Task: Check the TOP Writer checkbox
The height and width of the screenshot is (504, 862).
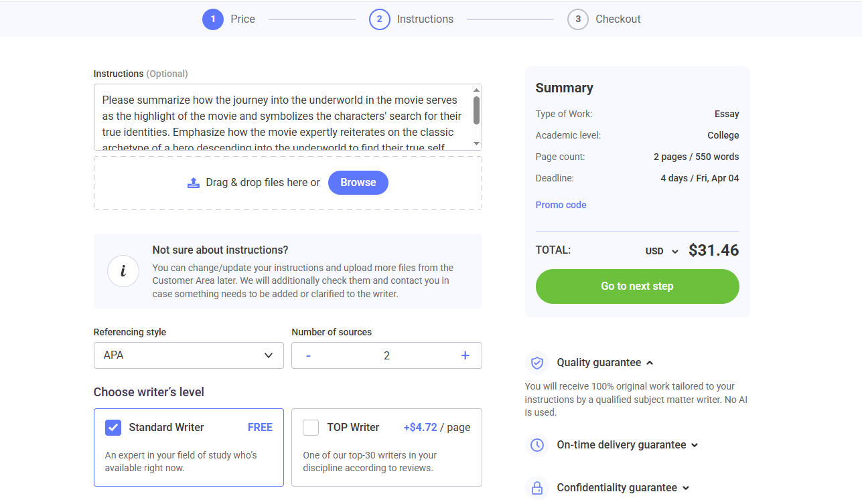Action: coord(311,428)
